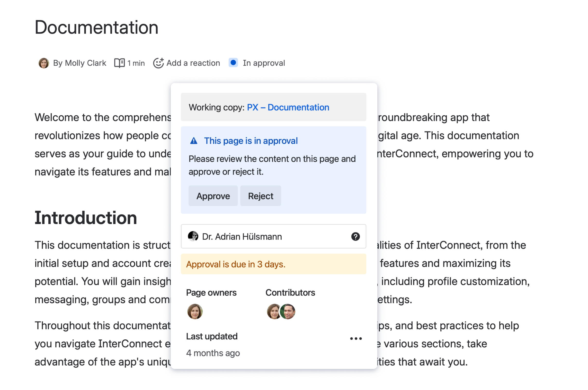Click By Molly Clark byline text
Screen dimensions: 588x390
80,63
